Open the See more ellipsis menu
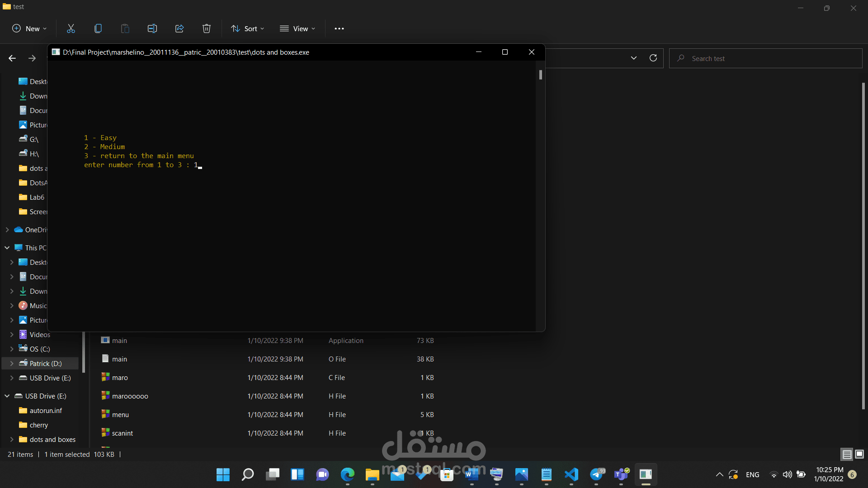The width and height of the screenshot is (868, 488). coord(339,28)
